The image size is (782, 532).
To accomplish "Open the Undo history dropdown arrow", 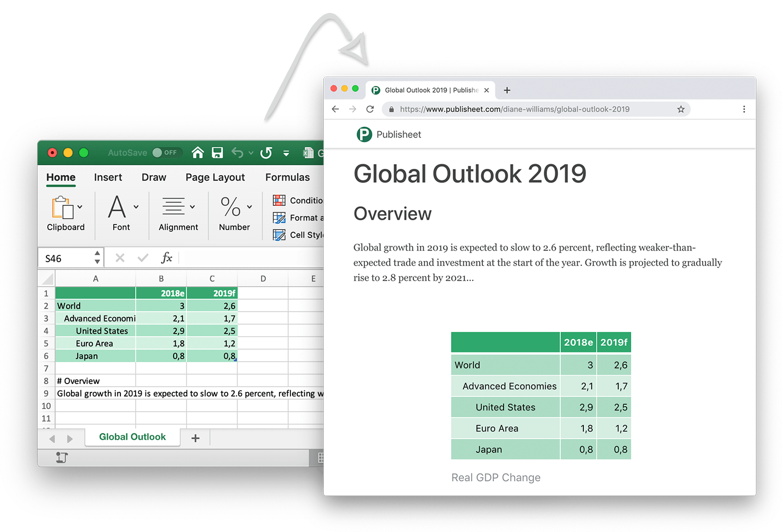I will click(x=251, y=153).
